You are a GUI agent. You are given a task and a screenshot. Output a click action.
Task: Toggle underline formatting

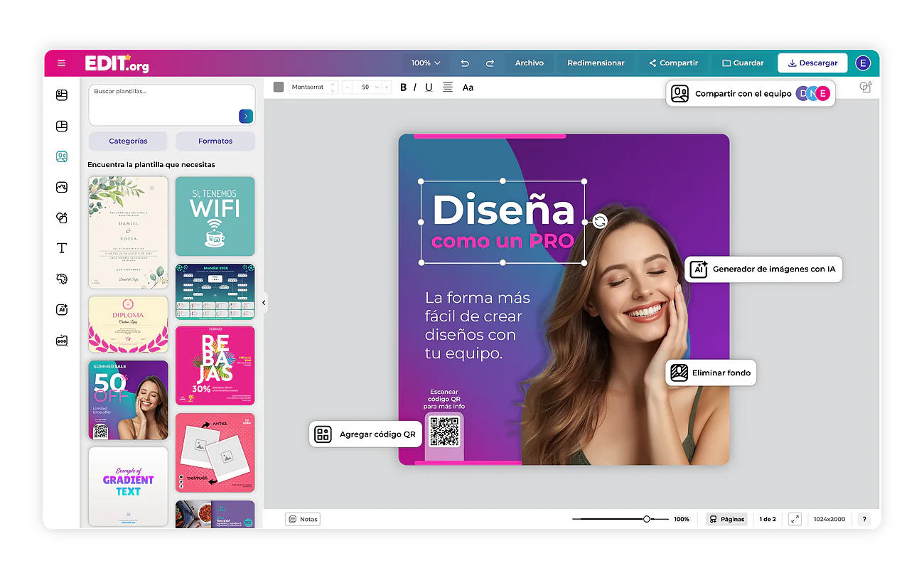pos(429,87)
